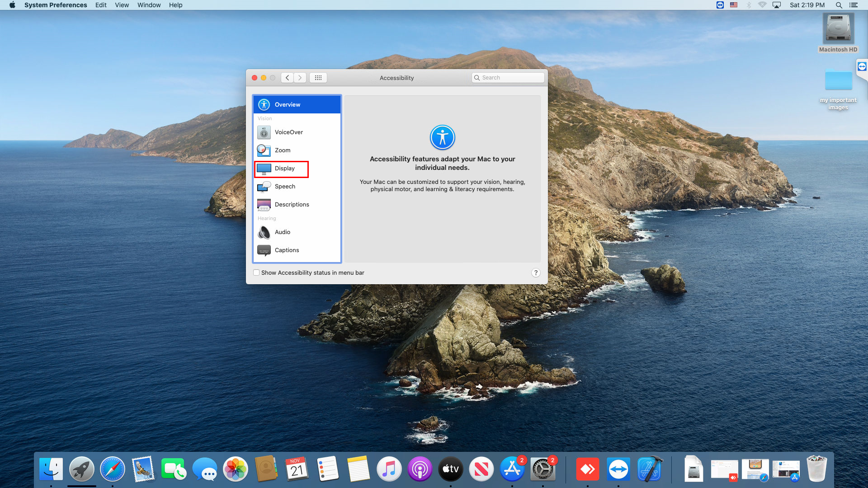Viewport: 868px width, 488px height.
Task: Open TeamViewer from the Dock
Action: click(x=619, y=469)
